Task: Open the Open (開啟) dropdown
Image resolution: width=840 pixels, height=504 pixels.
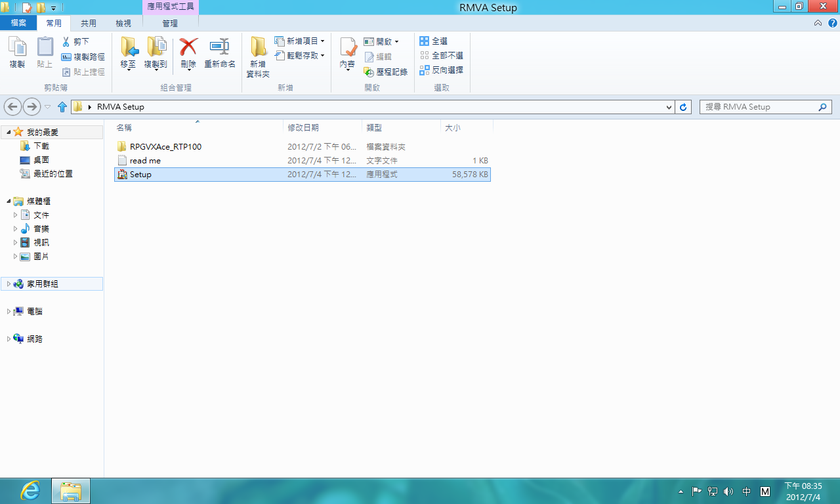Action: [381, 41]
